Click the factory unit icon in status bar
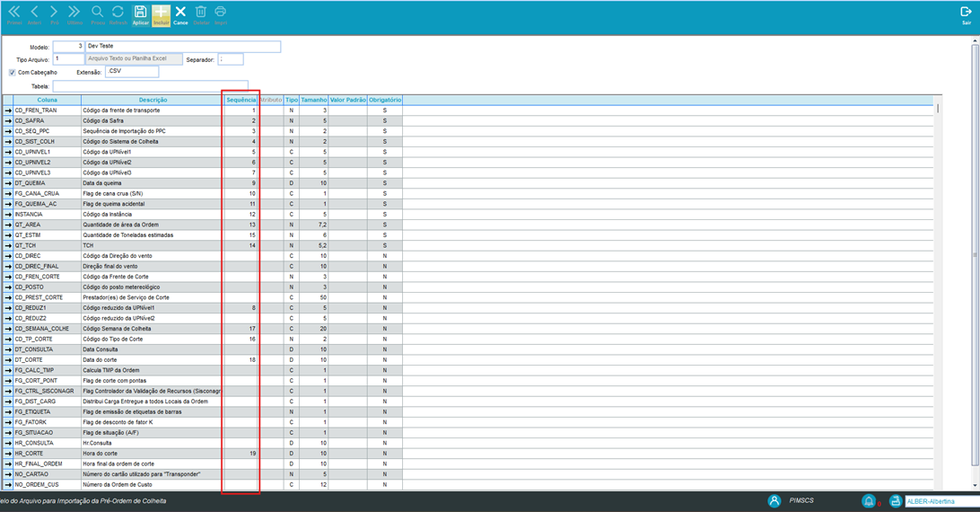Viewport: 980px width, 512px height. 896,500
